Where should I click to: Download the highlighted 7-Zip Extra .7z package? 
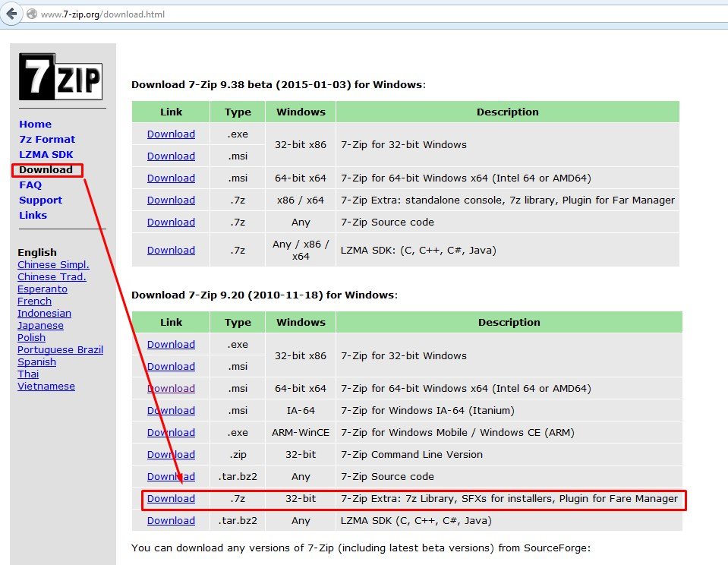coord(170,499)
